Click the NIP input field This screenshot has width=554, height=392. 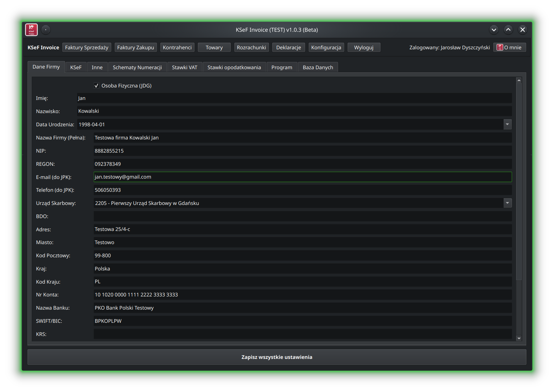click(302, 151)
